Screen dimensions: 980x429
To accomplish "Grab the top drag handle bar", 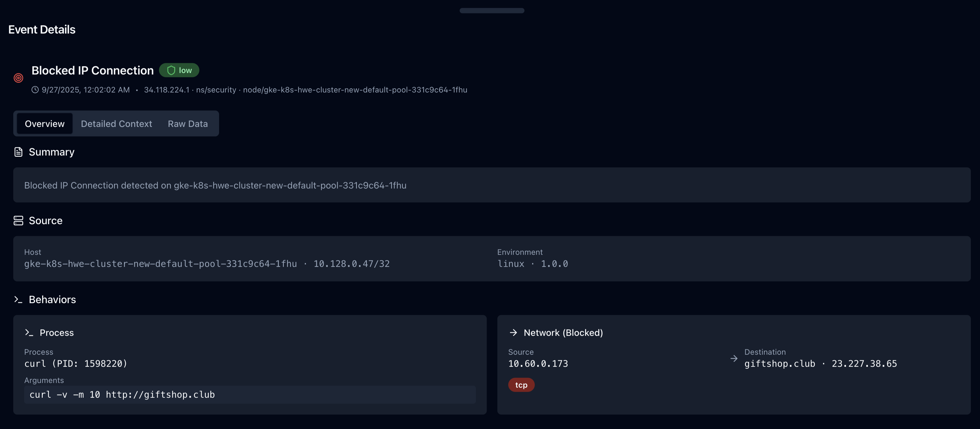I will click(x=491, y=11).
